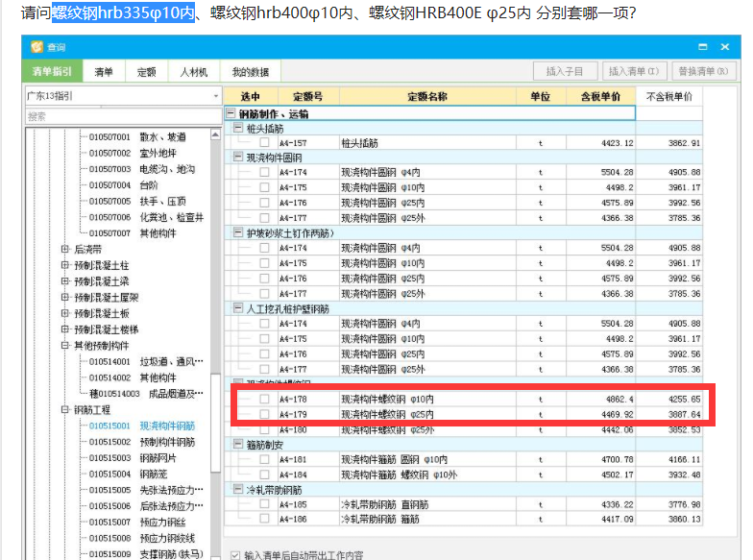Expand the 后浇带 tree node
This screenshot has height=560, width=753.
tap(65, 249)
